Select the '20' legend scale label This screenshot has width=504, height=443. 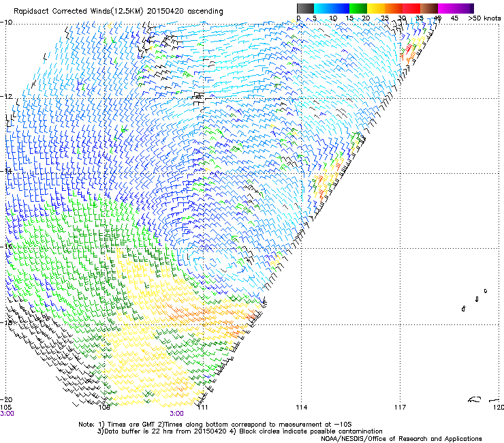pos(366,18)
